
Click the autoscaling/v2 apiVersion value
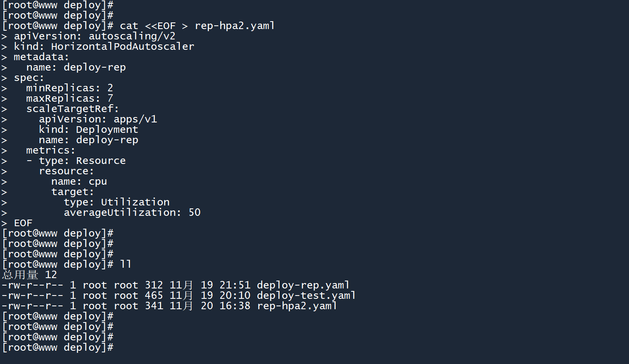coord(132,36)
